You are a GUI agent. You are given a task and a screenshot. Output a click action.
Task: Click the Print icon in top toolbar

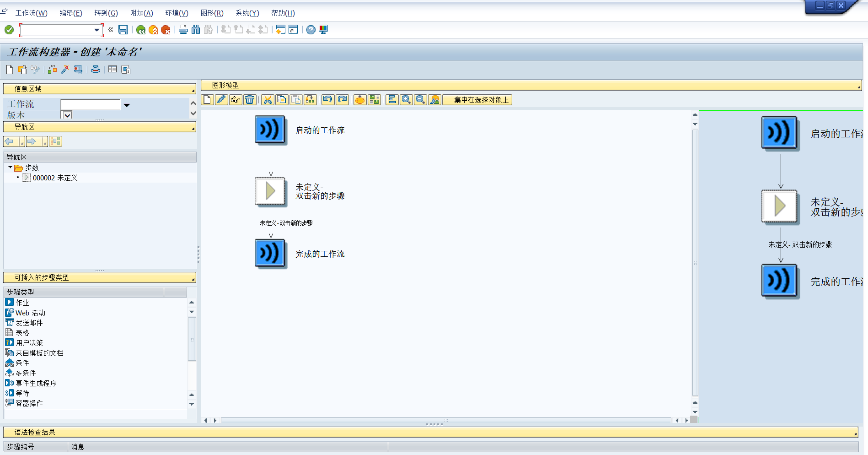coord(183,30)
